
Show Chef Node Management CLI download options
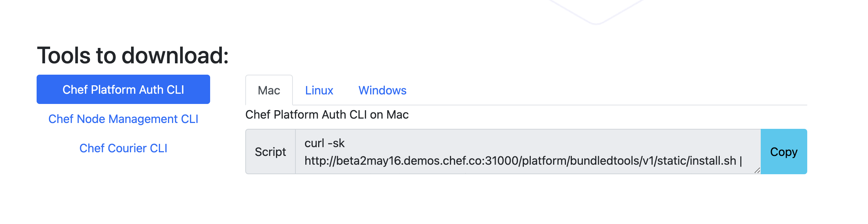point(123,119)
